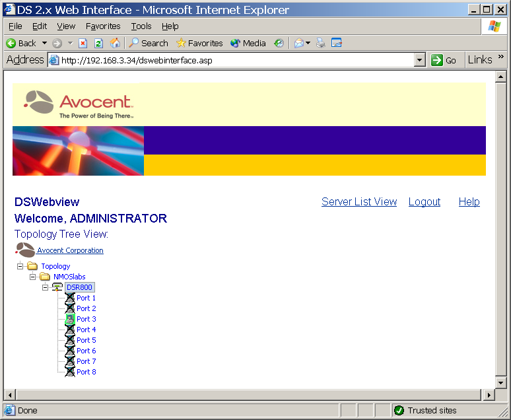Click the Forward arrow icon
511x420 pixels.
click(x=57, y=43)
